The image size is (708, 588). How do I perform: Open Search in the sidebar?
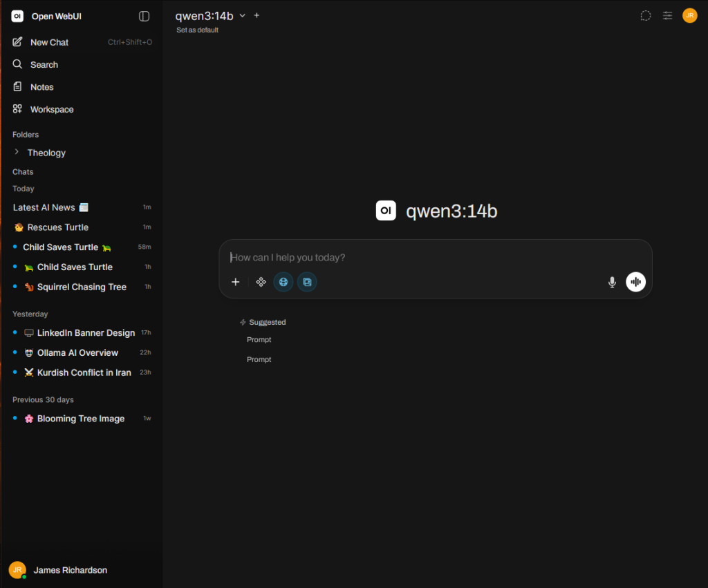point(82,64)
